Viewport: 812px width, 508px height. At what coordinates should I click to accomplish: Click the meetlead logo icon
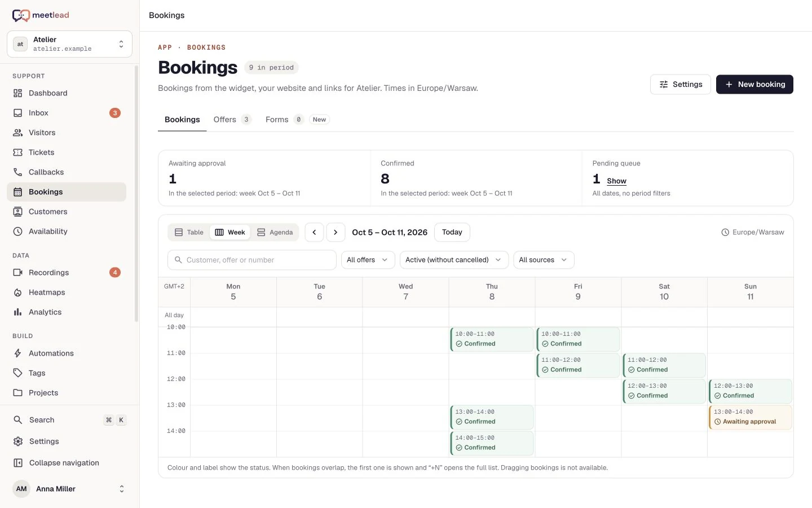coord(21,15)
